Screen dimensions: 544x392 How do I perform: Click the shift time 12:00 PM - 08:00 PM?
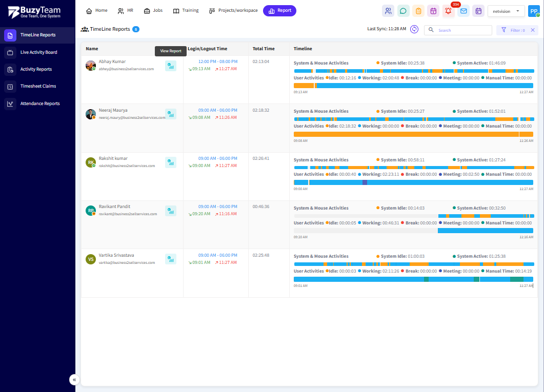pos(218,61)
